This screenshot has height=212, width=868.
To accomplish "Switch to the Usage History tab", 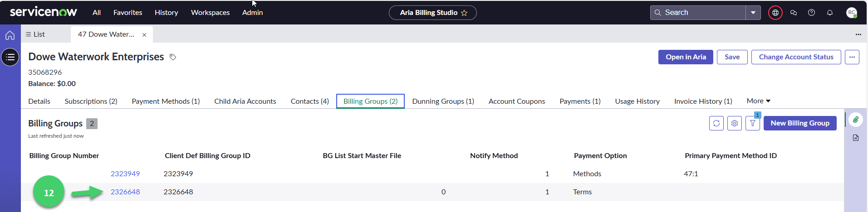I will pyautogui.click(x=638, y=101).
